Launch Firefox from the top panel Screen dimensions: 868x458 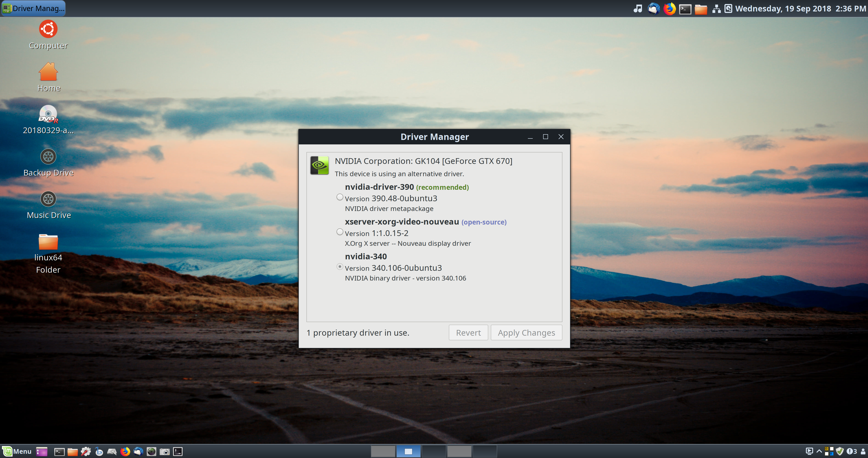[669, 8]
